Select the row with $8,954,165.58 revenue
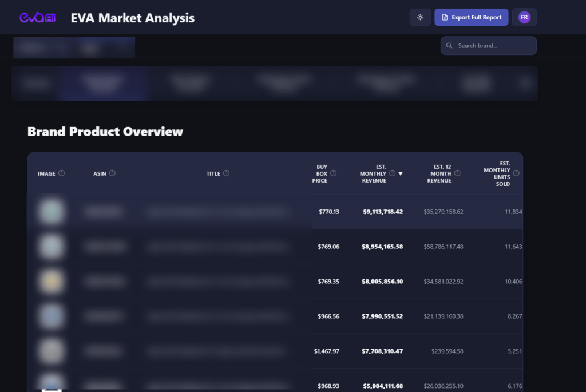The image size is (586, 392). (x=382, y=247)
